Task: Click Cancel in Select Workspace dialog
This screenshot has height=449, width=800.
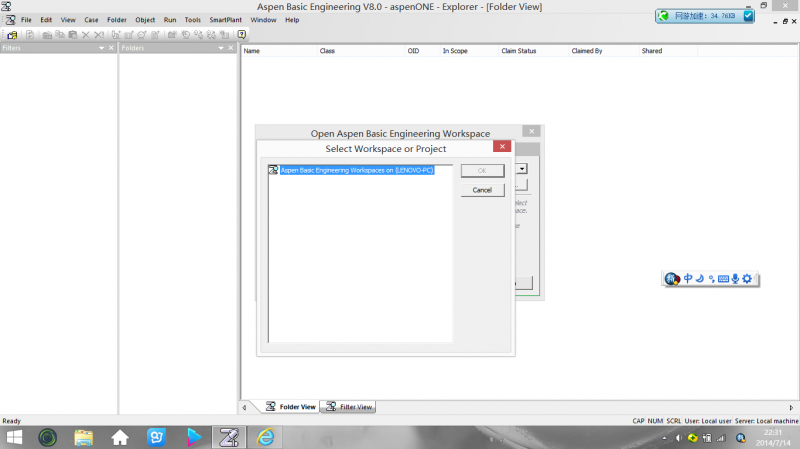Action: [482, 190]
